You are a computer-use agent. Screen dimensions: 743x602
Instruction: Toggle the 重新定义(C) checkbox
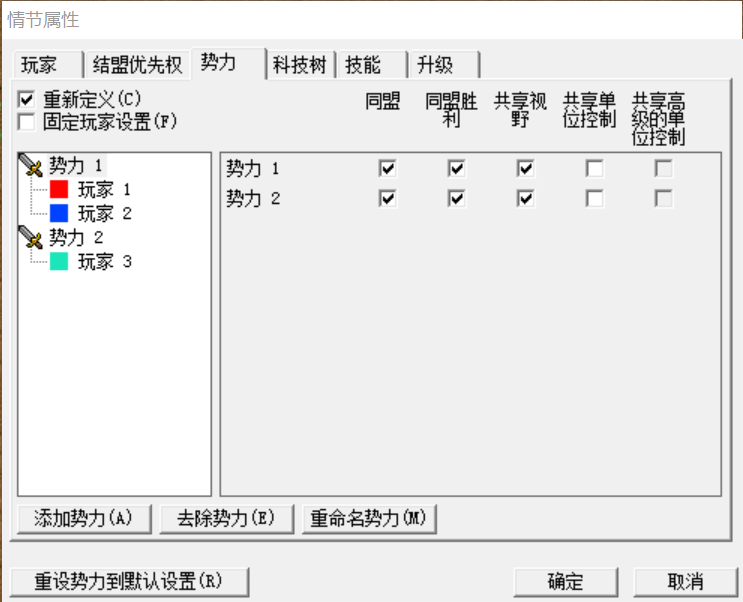pyautogui.click(x=27, y=100)
